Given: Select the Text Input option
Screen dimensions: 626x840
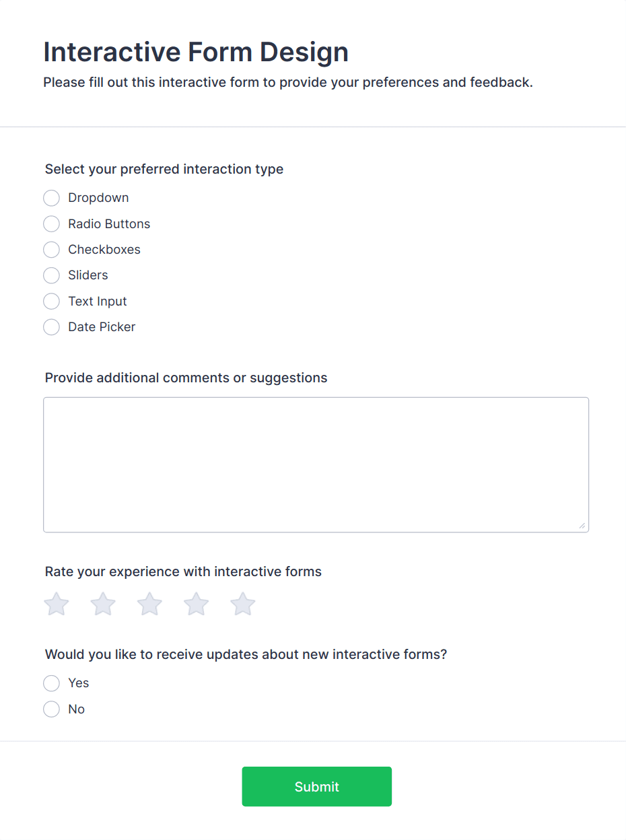Looking at the screenshot, I should (52, 301).
